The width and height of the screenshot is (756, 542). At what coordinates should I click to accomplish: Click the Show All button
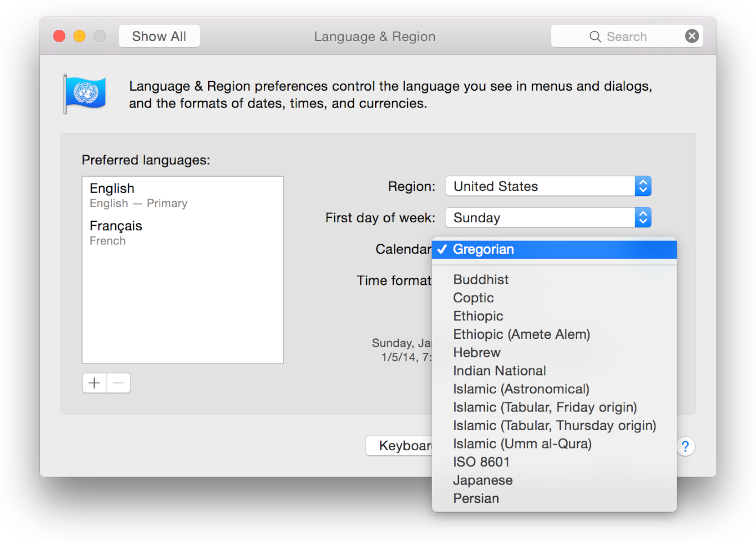click(x=159, y=35)
